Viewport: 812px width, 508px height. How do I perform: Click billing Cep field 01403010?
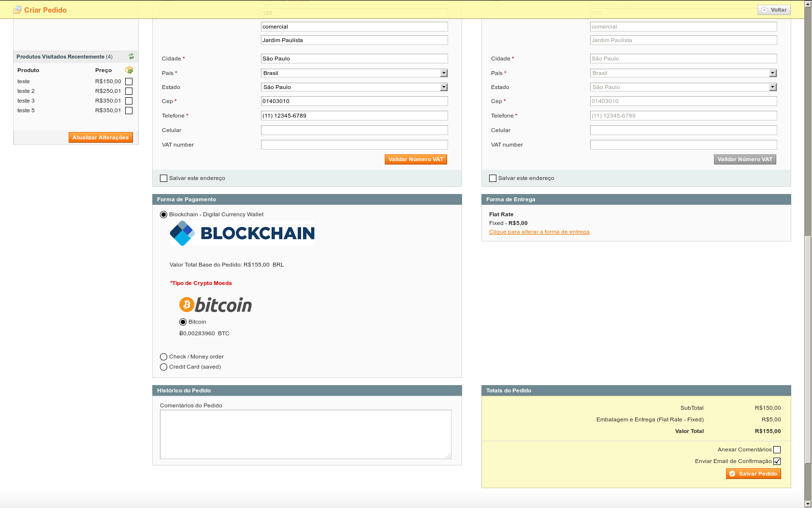[x=354, y=101]
